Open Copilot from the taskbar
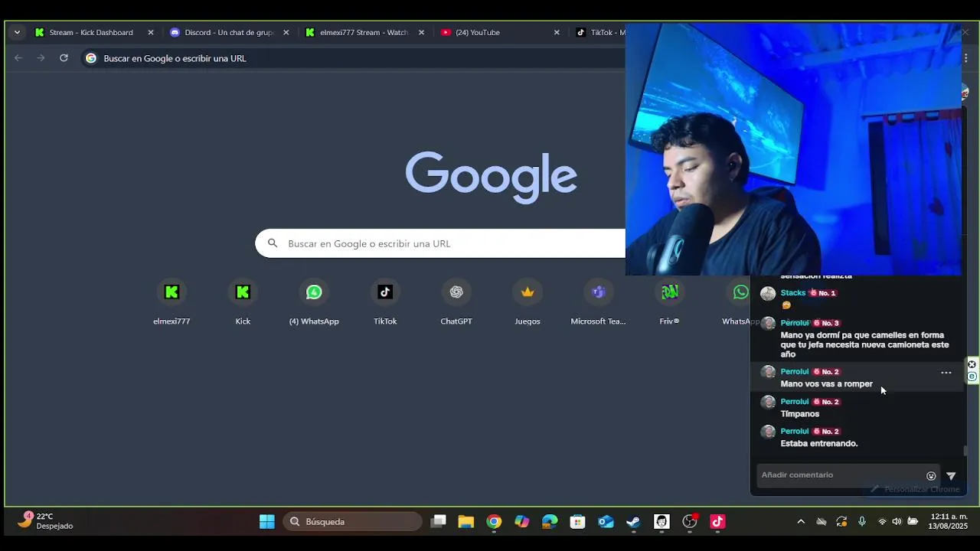Image resolution: width=980 pixels, height=551 pixels. [522, 522]
